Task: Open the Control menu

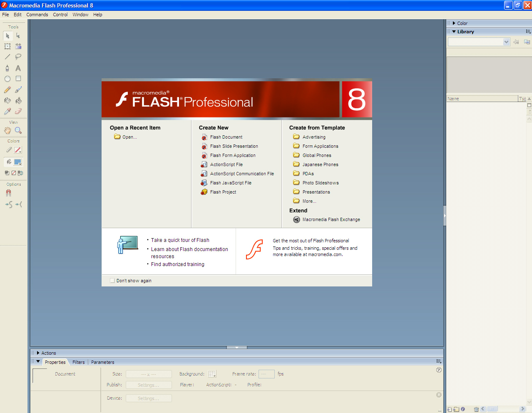Action: click(60, 15)
